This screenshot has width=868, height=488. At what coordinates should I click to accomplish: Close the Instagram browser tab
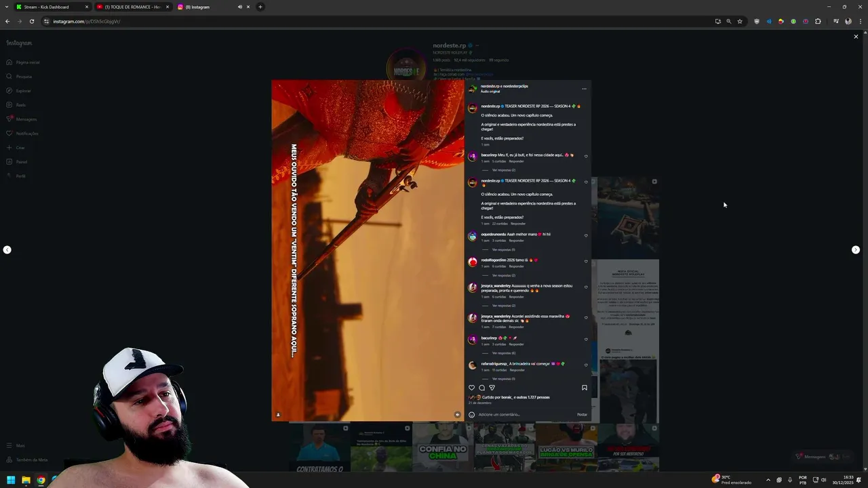point(248,7)
